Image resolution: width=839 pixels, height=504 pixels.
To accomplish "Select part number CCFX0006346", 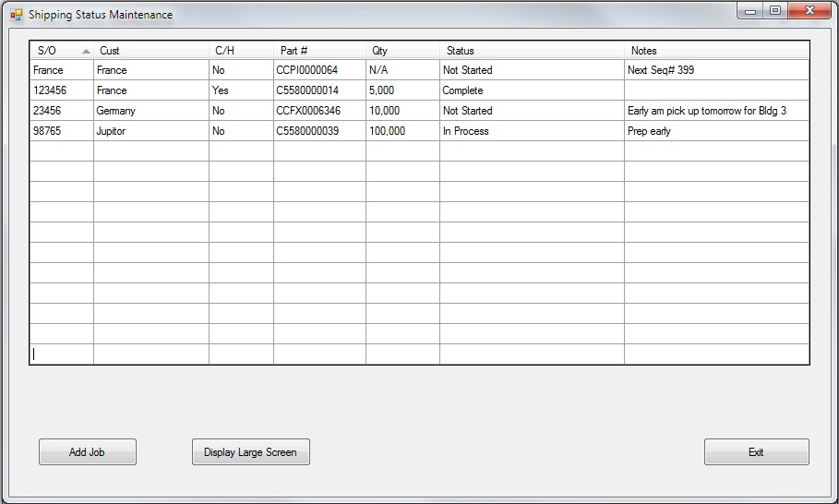I will click(319, 111).
